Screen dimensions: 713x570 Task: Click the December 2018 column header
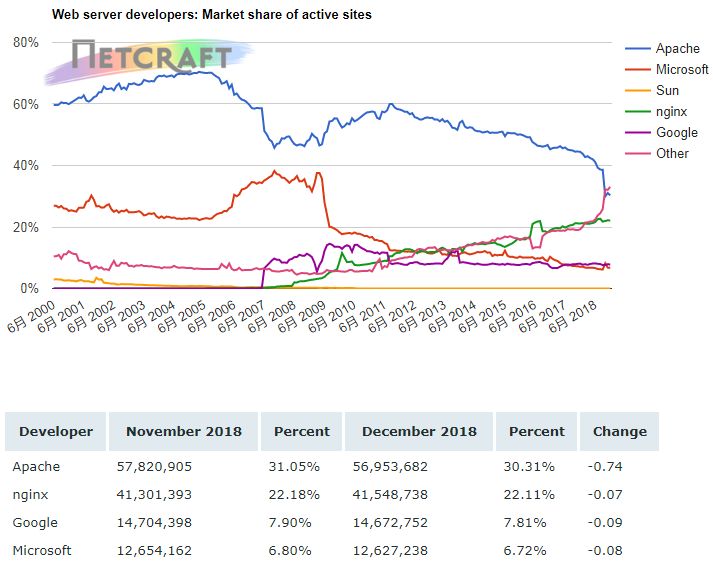[419, 431]
